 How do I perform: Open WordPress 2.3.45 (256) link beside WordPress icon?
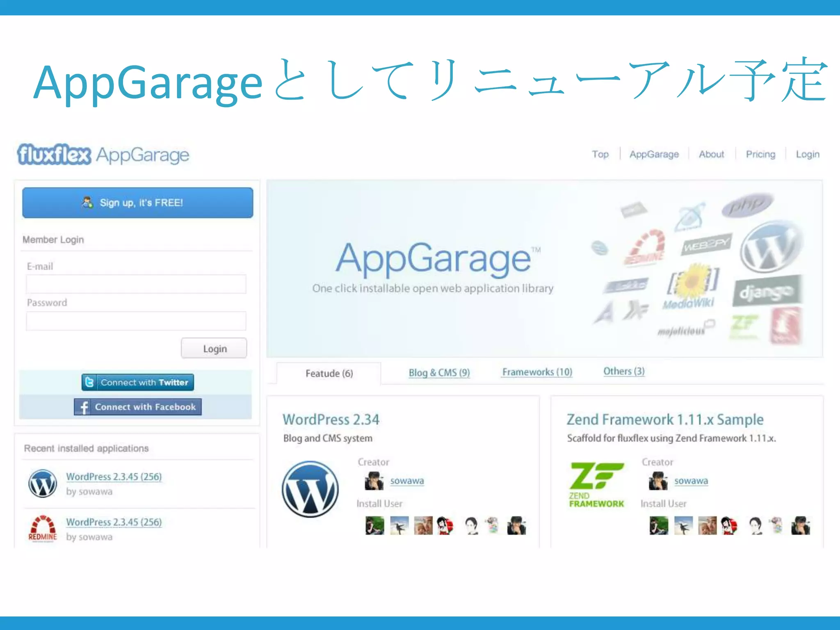click(x=114, y=477)
